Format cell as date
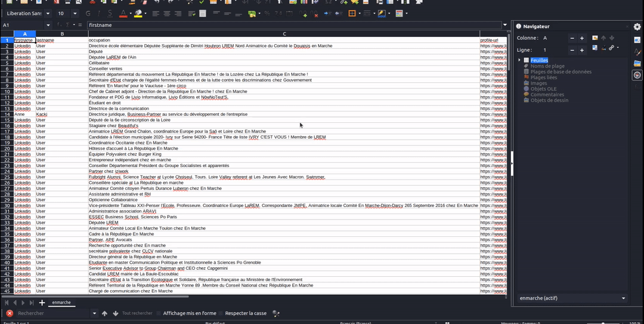Image resolution: width=644 pixels, height=324 pixels. click(x=289, y=14)
